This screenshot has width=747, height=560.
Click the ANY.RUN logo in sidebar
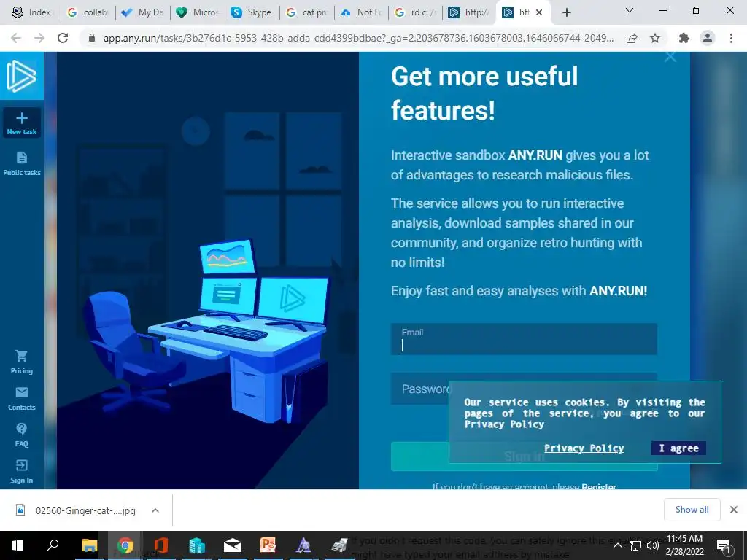coord(21,76)
